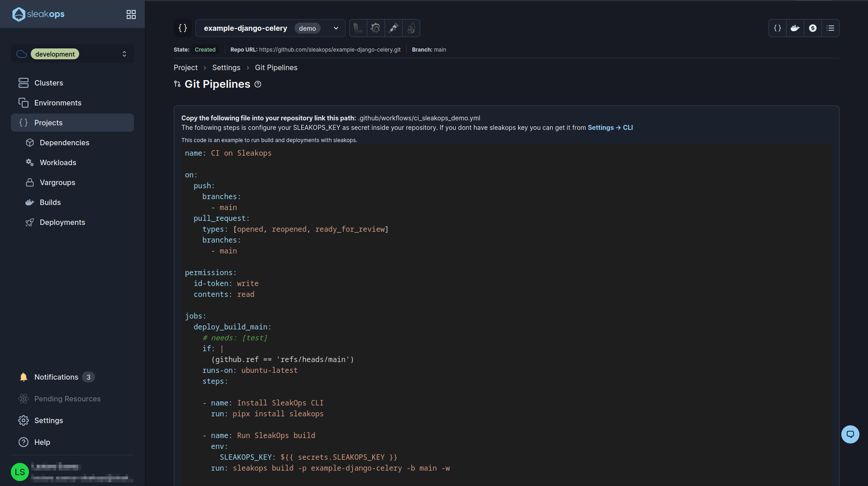The image size is (868, 486).
Task: Select Projects in the sidebar
Action: point(72,123)
